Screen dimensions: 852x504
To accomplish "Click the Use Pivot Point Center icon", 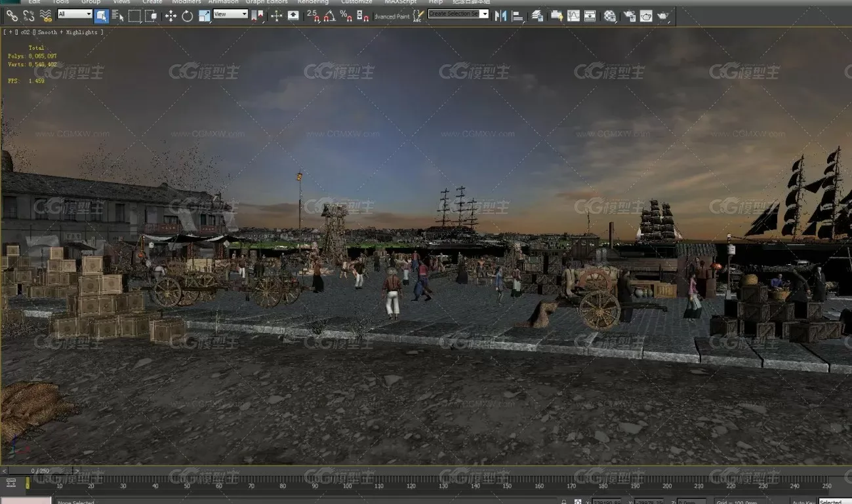I will pos(257,15).
